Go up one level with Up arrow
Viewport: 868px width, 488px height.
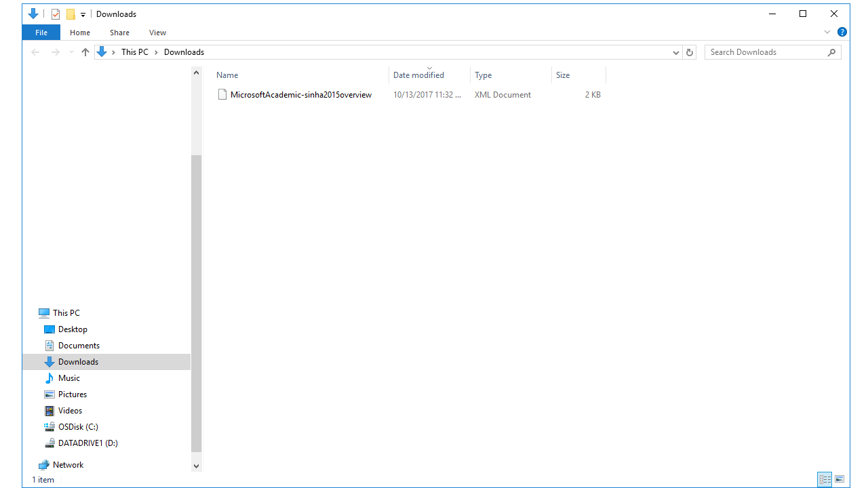(x=85, y=52)
